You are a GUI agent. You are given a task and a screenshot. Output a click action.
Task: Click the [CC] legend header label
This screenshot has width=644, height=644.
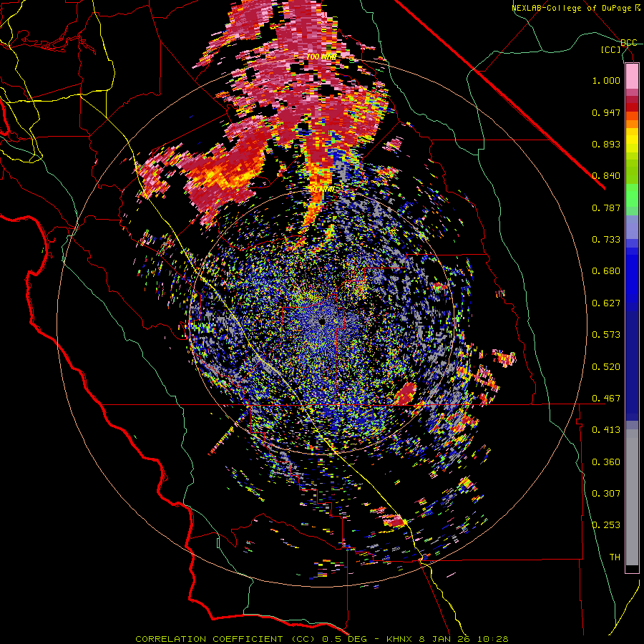click(611, 49)
